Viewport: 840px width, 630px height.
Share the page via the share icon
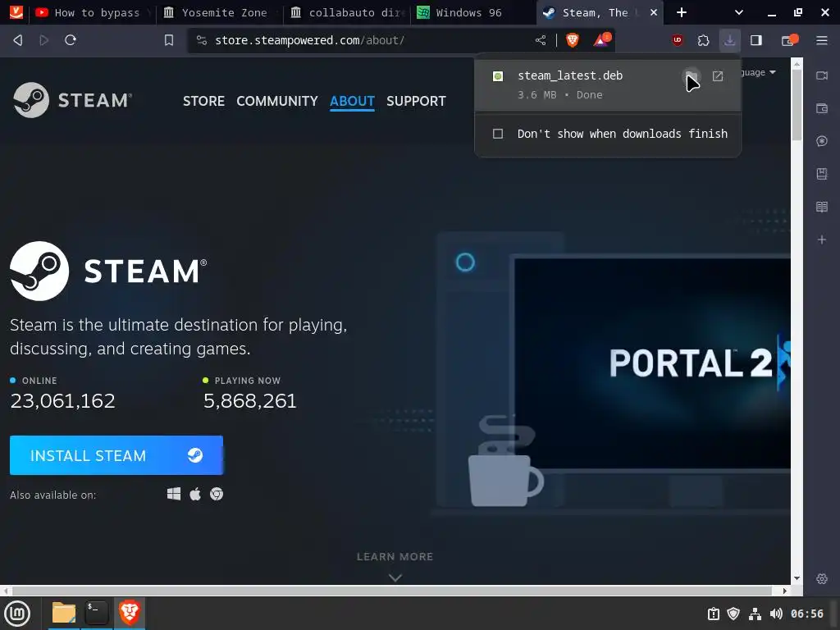541,40
